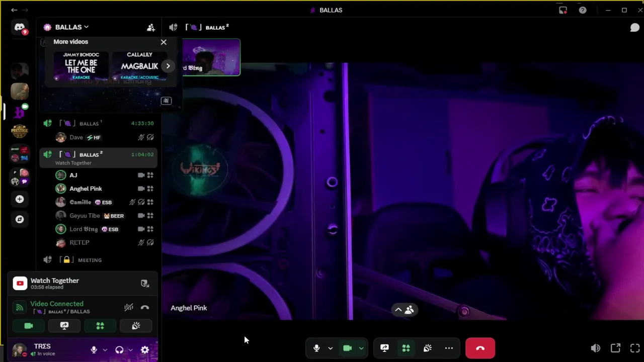Open Discover servers compass icon
This screenshot has height=362, width=644.
pos(20,219)
